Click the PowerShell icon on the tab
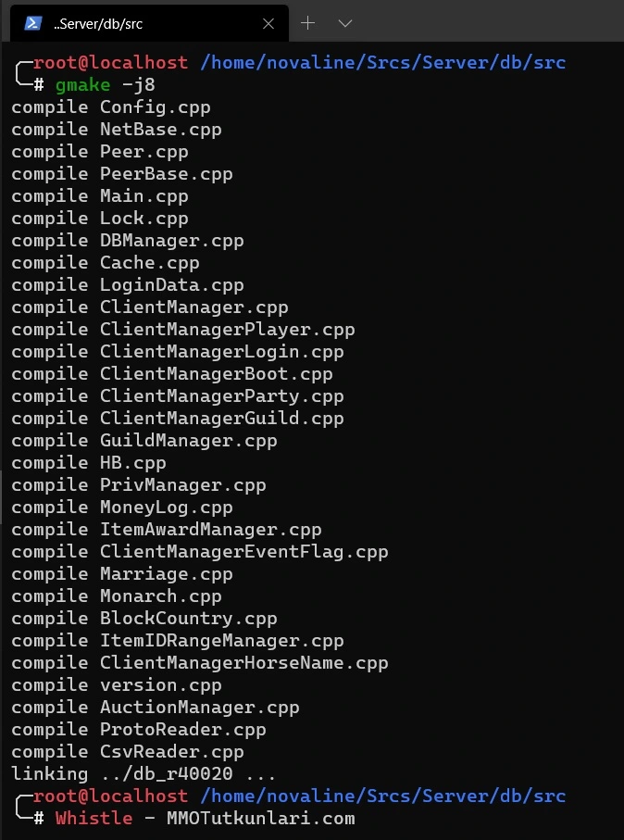624x840 pixels. coord(33,23)
